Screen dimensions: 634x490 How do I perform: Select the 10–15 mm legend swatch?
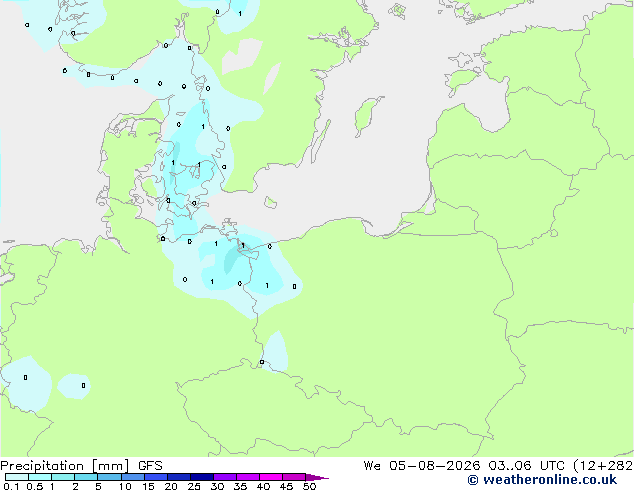click(x=133, y=477)
